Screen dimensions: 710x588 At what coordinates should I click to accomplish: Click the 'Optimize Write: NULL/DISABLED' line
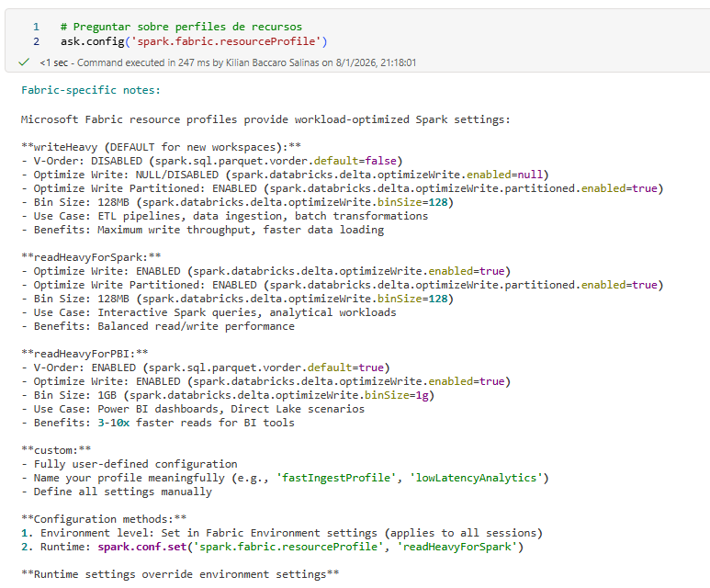285,175
